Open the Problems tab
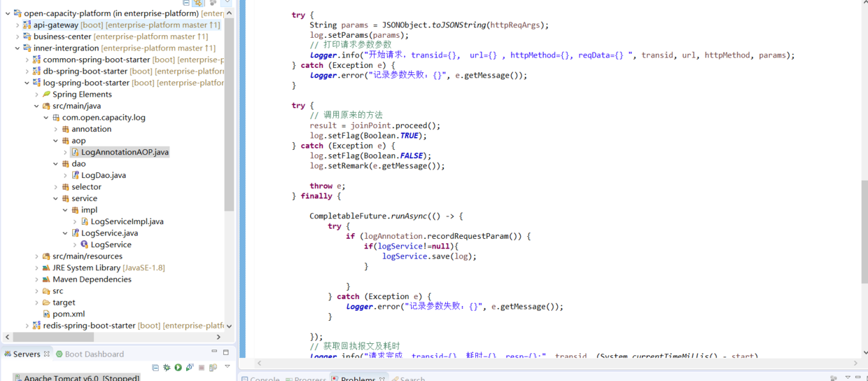The width and height of the screenshot is (868, 381). pos(357,379)
